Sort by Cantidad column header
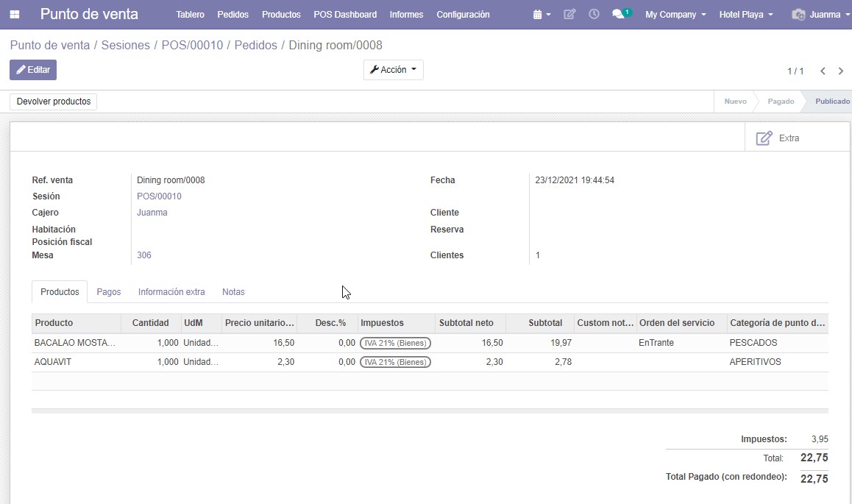This screenshot has height=504, width=852. click(151, 322)
